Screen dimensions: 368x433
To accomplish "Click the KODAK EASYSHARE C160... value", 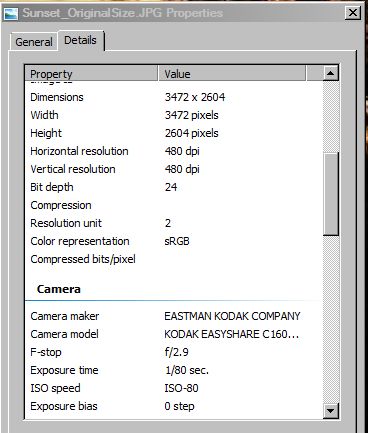I will point(232,334).
